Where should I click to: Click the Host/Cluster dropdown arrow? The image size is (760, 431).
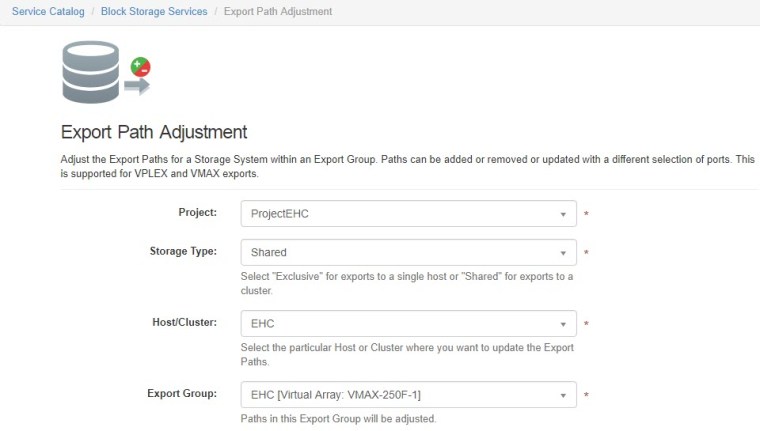[563, 324]
